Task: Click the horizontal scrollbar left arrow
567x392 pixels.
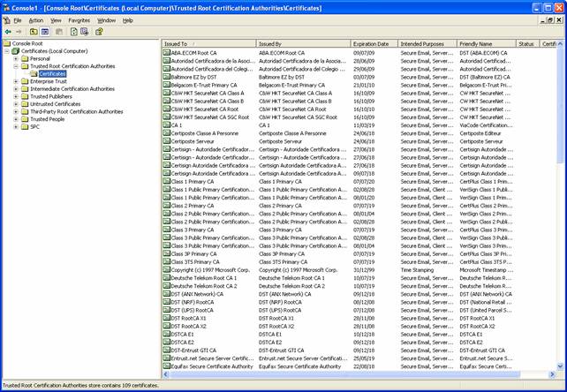Action: 166,374
